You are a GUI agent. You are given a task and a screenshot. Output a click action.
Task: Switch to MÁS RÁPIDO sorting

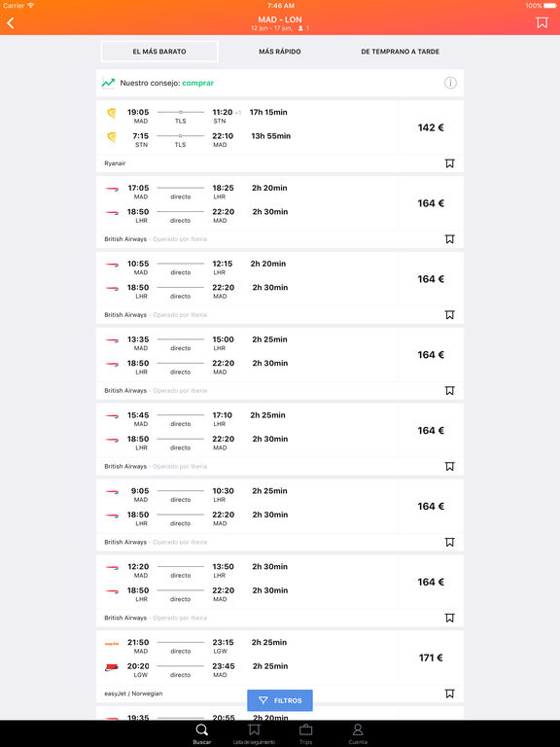coord(280,52)
